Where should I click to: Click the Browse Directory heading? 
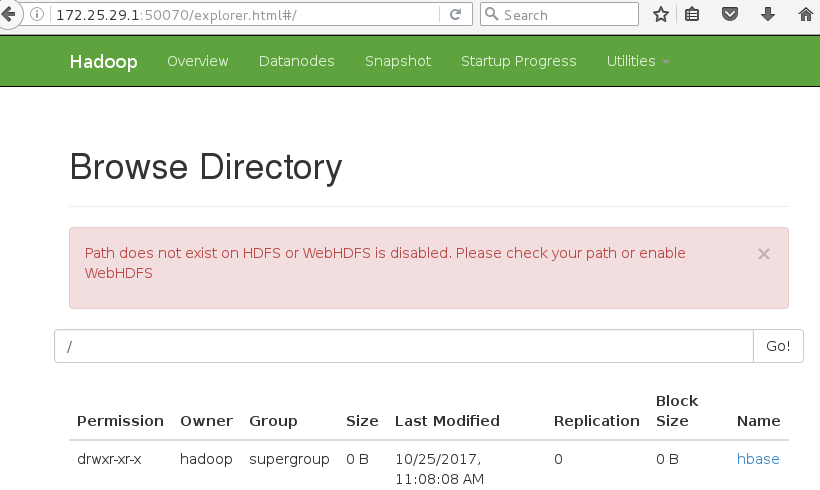206,167
